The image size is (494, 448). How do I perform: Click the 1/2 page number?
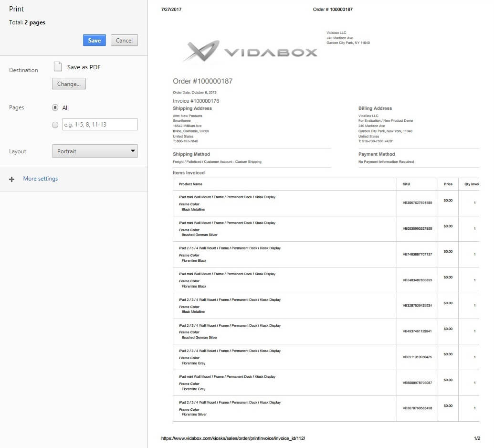tap(477, 438)
